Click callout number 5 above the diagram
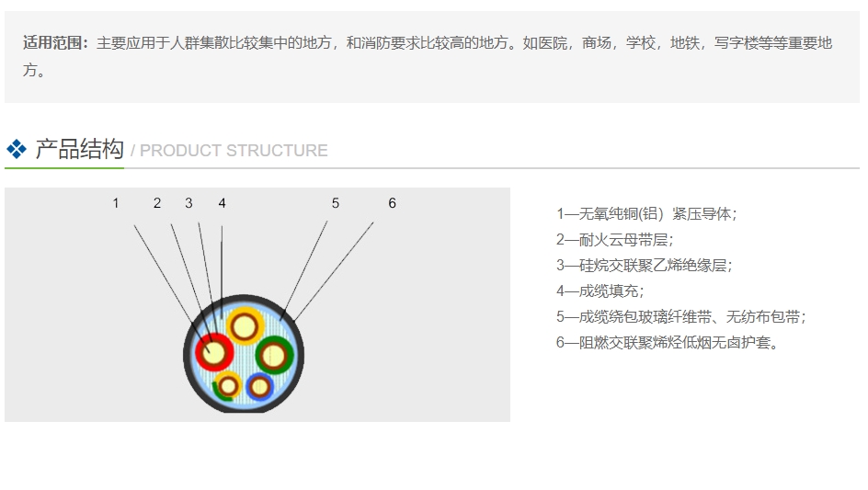 click(336, 203)
